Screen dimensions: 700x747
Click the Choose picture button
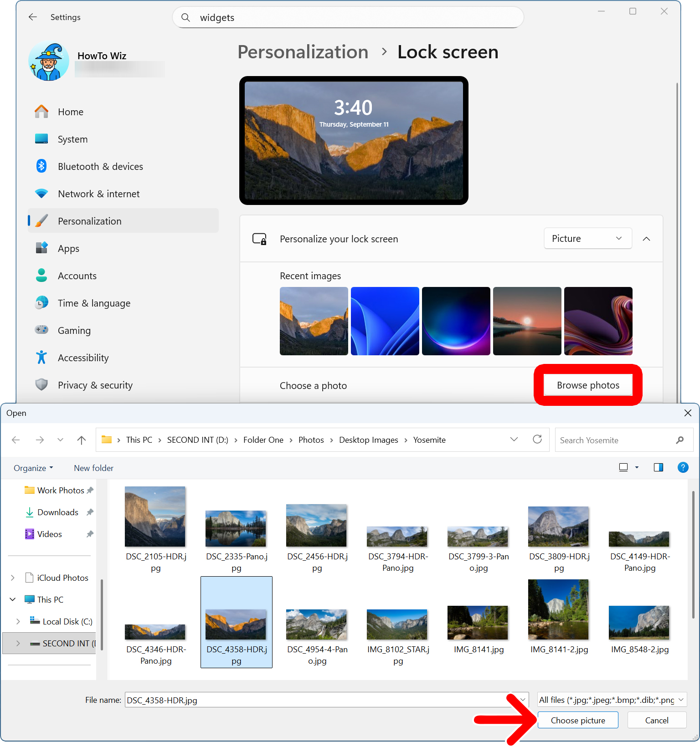click(578, 720)
